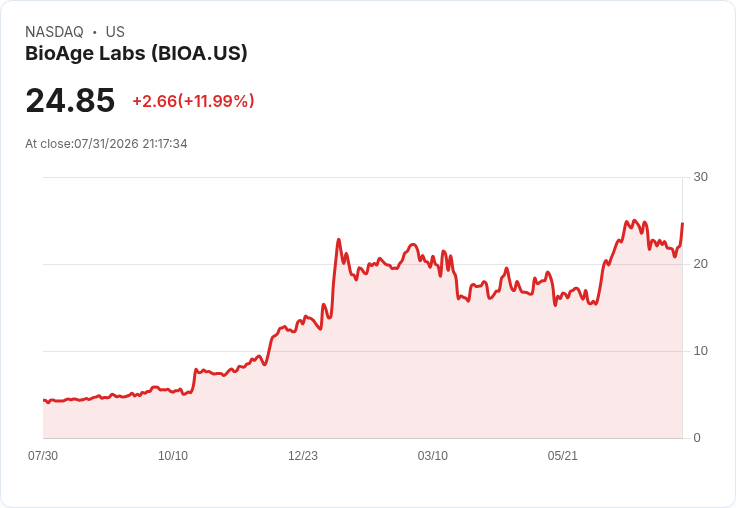Click the At close timestamp text

point(106,144)
